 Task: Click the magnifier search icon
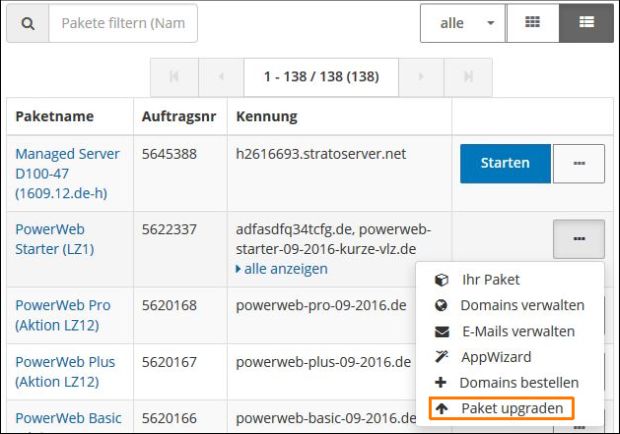click(x=28, y=23)
